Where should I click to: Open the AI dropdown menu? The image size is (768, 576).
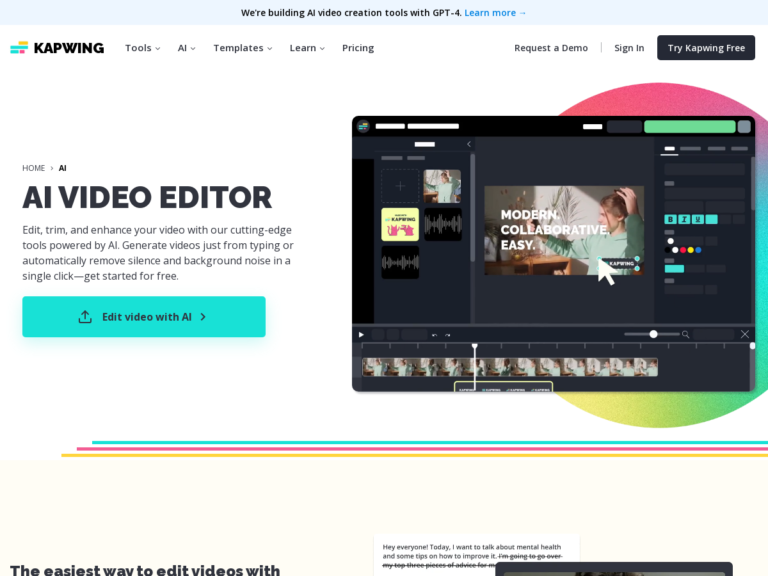pos(187,48)
